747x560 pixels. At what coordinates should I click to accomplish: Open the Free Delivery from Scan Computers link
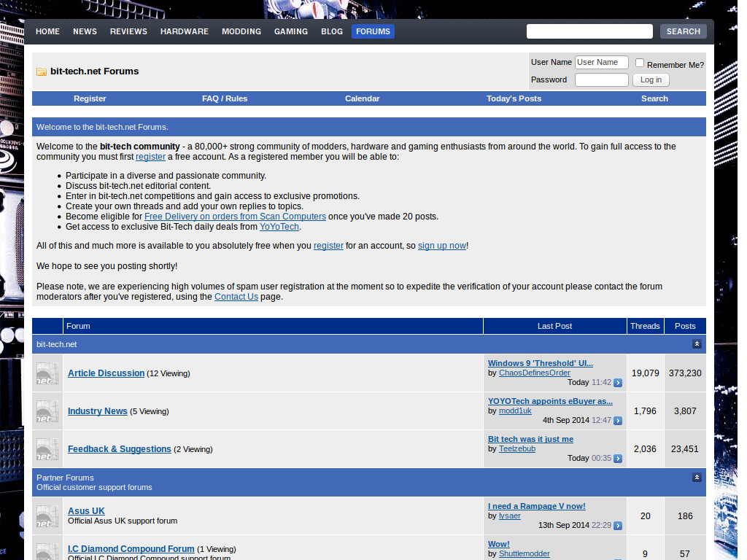[236, 217]
